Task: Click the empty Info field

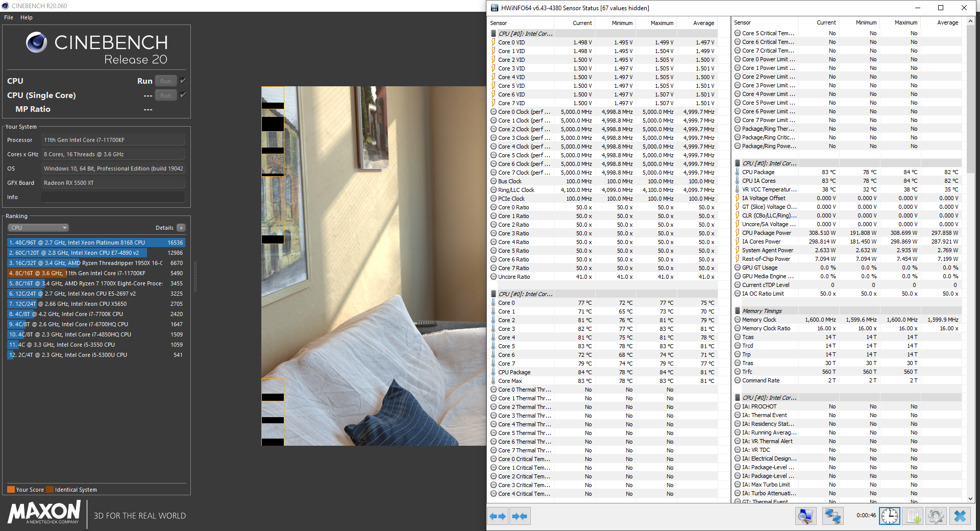Action: pos(113,197)
